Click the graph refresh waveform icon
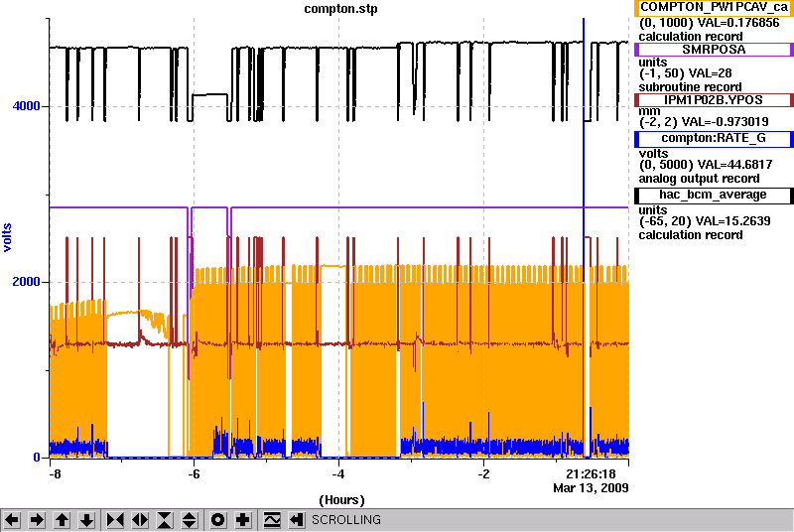794x532 pixels. tap(272, 520)
